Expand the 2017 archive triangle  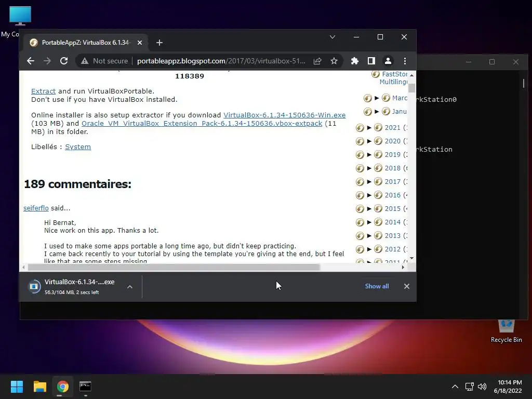click(369, 182)
